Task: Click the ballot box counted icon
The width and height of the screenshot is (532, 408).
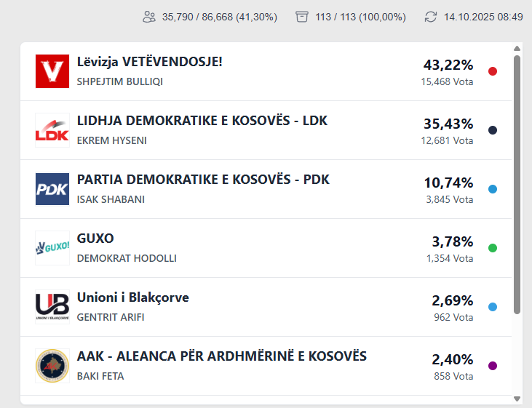Action: tap(302, 17)
